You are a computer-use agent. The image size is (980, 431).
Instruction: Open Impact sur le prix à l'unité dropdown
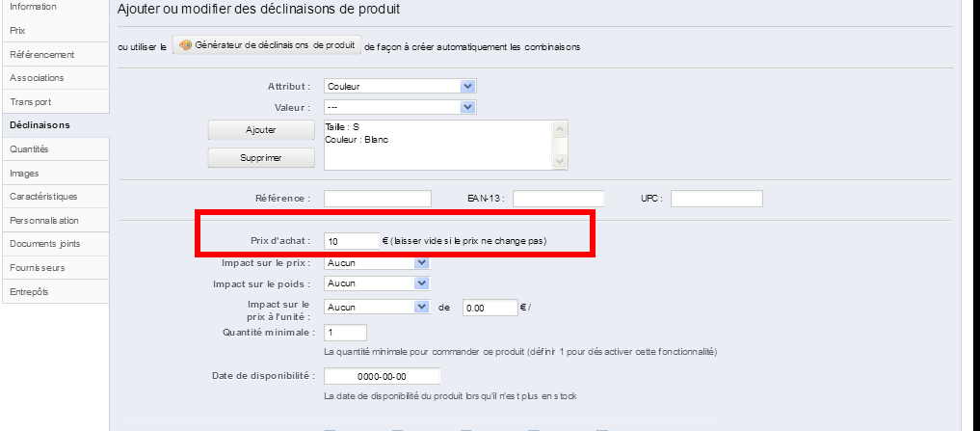tap(377, 308)
